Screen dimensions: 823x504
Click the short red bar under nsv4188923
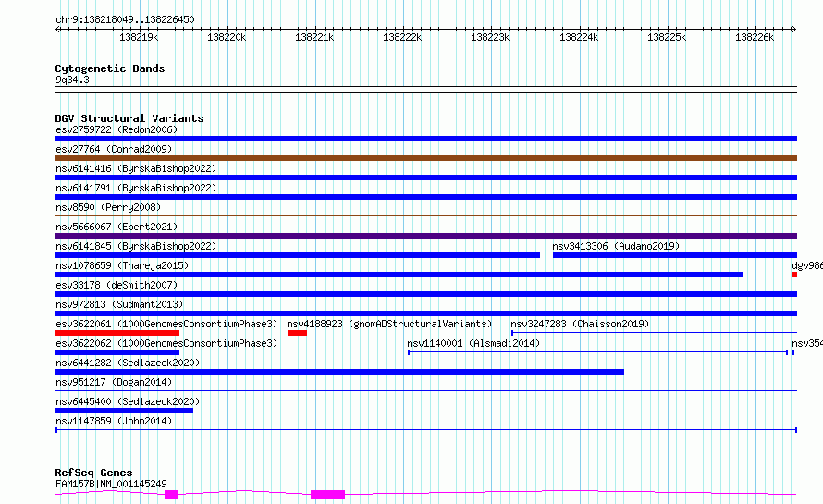click(x=297, y=333)
